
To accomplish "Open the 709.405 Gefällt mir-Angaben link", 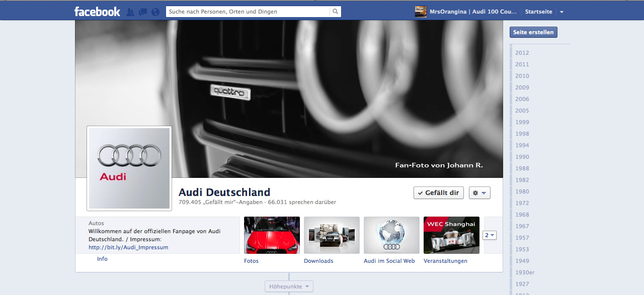I will (x=220, y=202).
